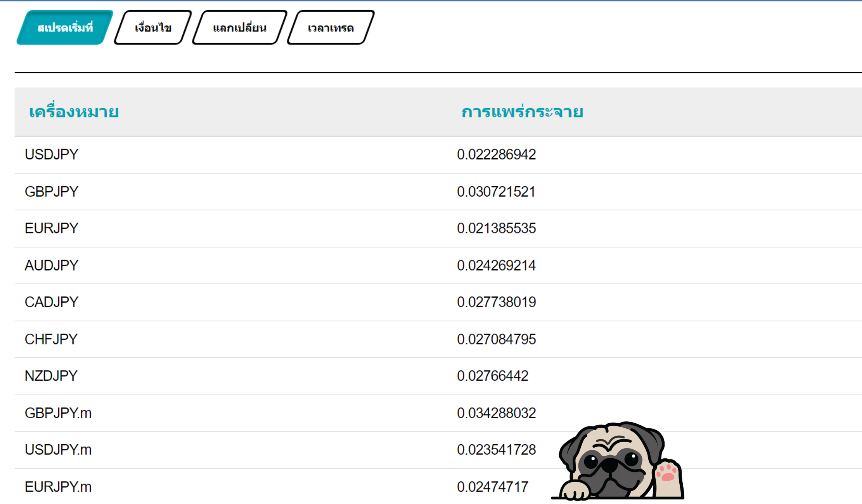Viewport: 862px width, 504px height.
Task: Select the CHFJPY symbol cell
Action: click(x=51, y=339)
